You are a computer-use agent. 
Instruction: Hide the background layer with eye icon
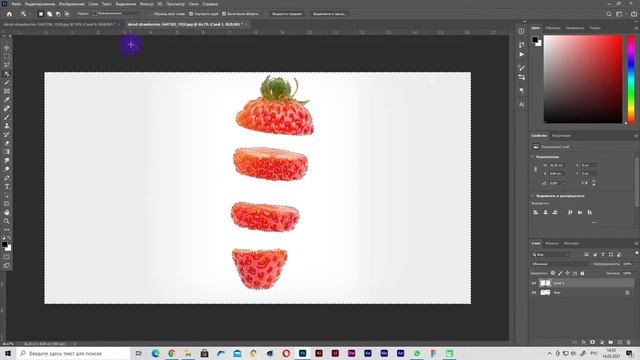point(533,292)
